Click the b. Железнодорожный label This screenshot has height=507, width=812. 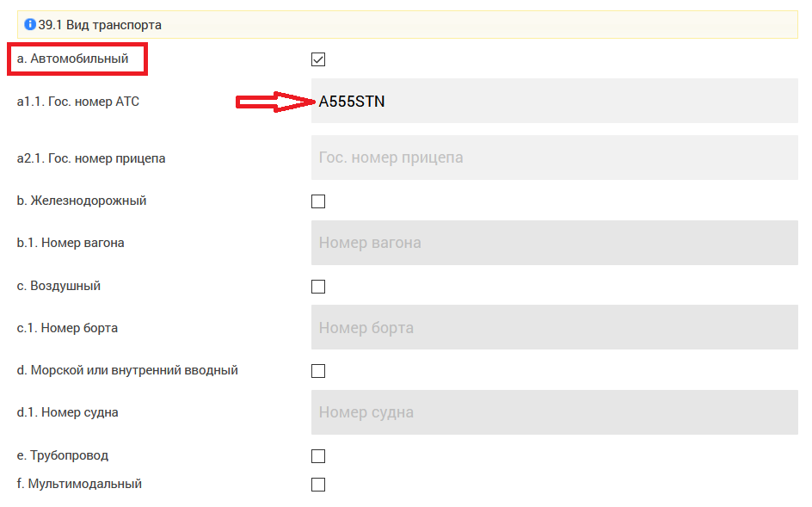82,201
